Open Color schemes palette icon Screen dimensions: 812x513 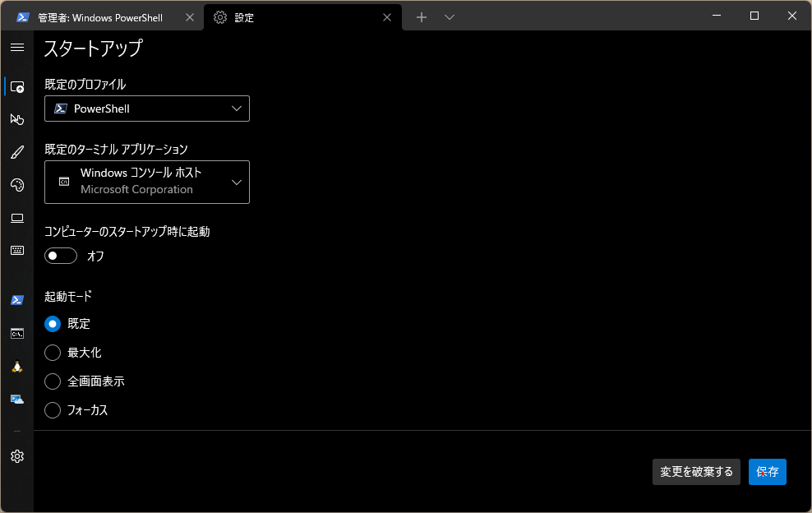[16, 185]
